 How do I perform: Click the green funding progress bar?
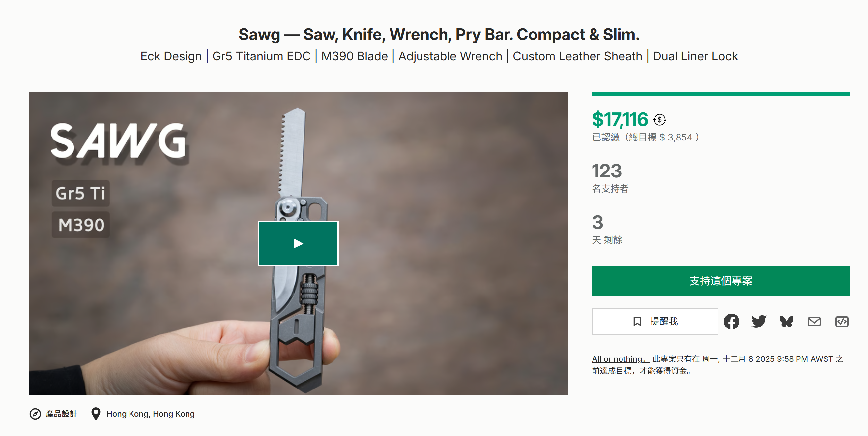coord(720,94)
